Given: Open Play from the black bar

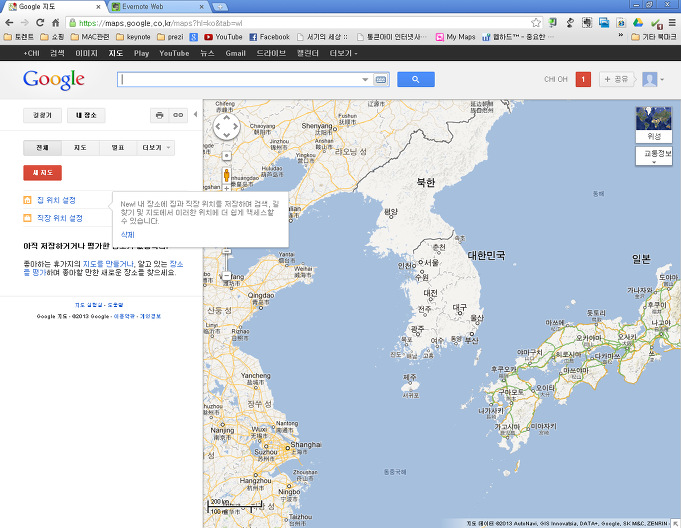Looking at the screenshot, I should coord(141,53).
